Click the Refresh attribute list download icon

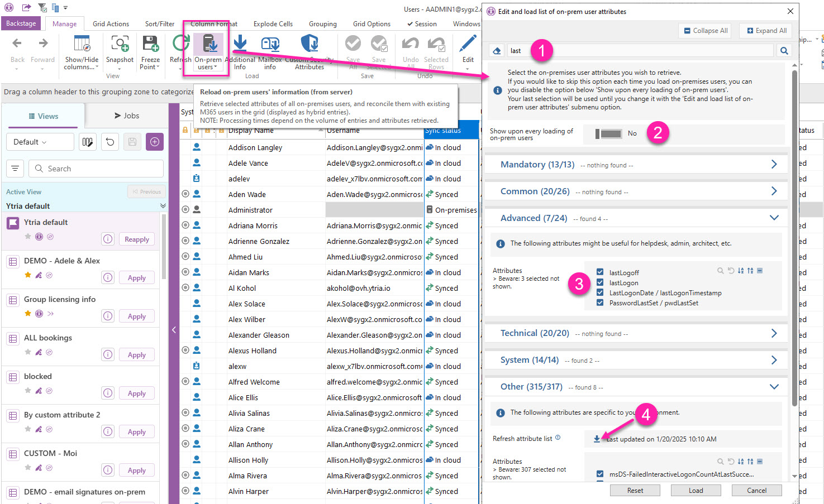[x=597, y=439]
